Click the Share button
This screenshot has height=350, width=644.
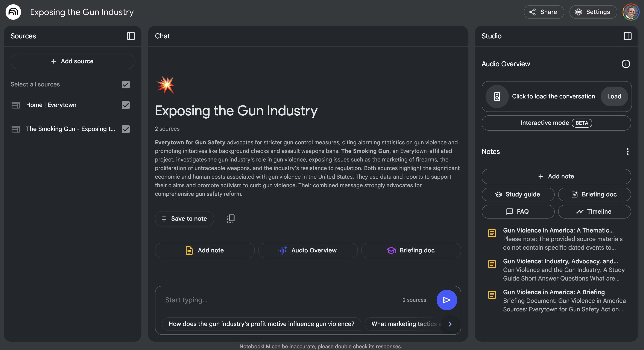coord(544,12)
